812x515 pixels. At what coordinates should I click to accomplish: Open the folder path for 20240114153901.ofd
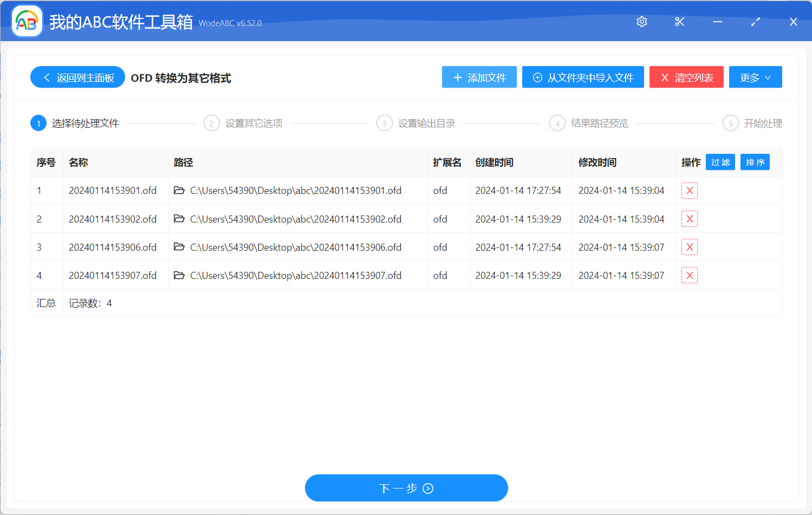[x=179, y=190]
